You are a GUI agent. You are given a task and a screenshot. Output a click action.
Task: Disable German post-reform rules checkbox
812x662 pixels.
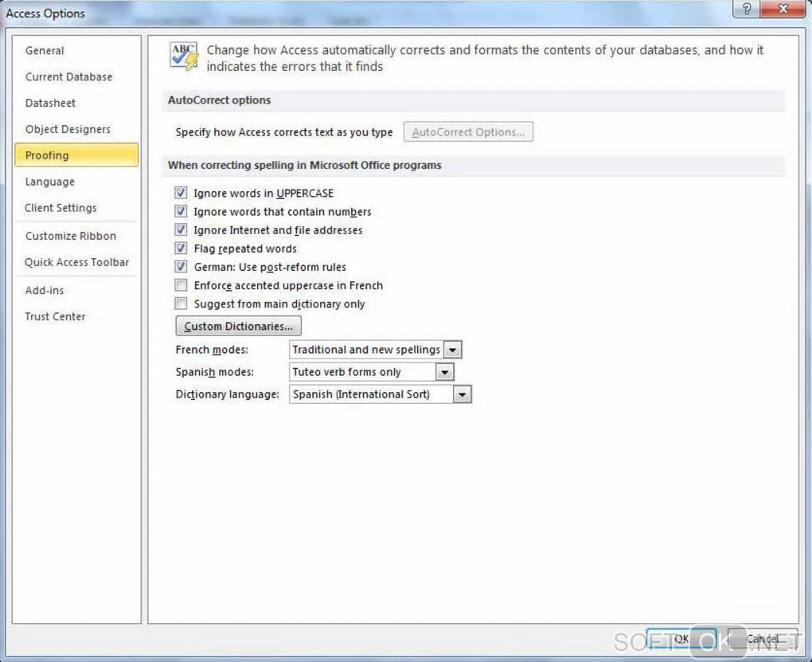[181, 267]
